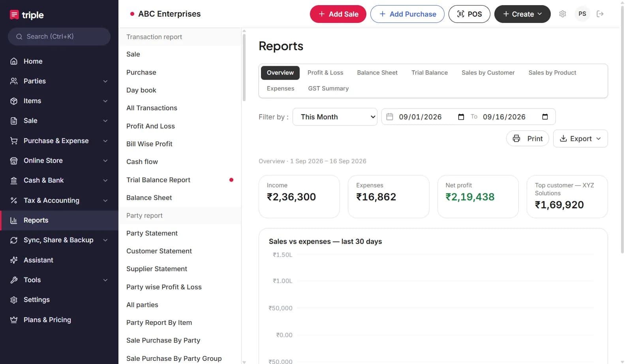Screen dimensions: 625x364
Task: Open the Customer Statement report
Action: pyautogui.click(x=180, y=251)
